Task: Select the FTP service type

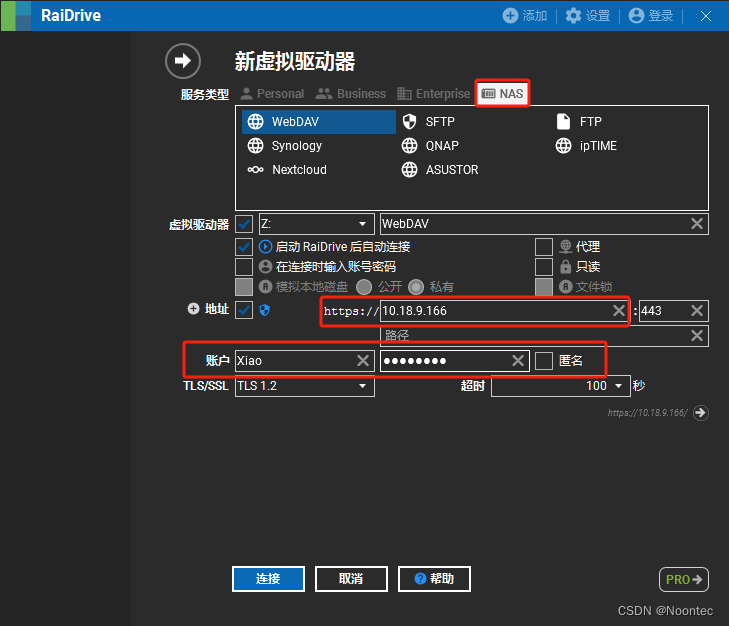Action: pyautogui.click(x=579, y=122)
